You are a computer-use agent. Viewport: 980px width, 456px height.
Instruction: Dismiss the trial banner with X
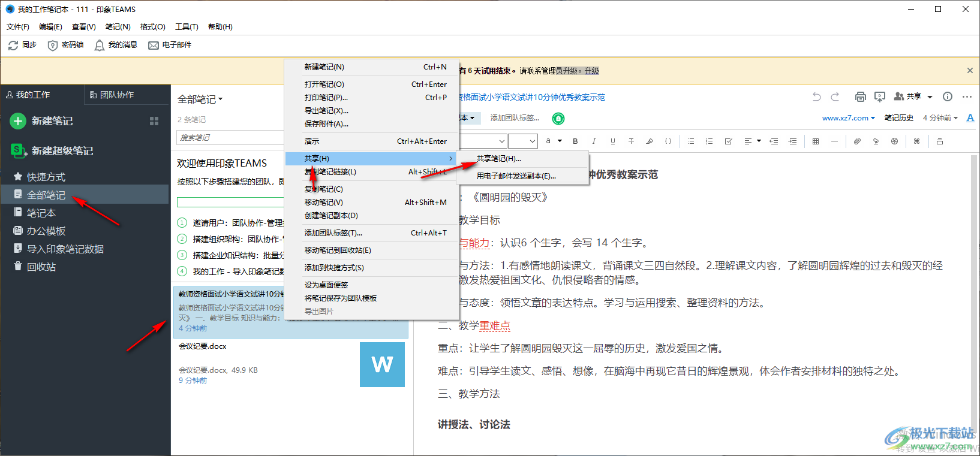(970, 71)
